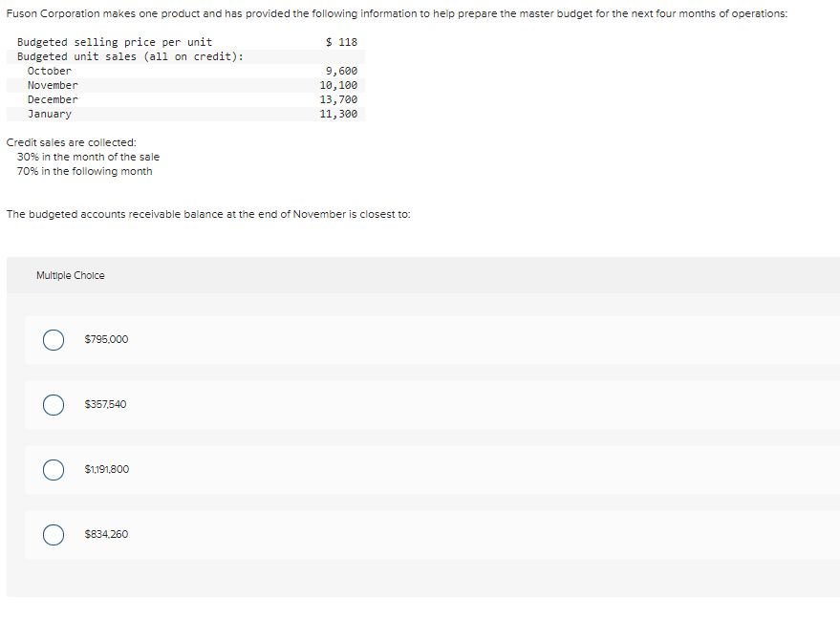Screen dimensions: 840x641
Task: Click the 30% in the month of sale line
Action: point(88,157)
